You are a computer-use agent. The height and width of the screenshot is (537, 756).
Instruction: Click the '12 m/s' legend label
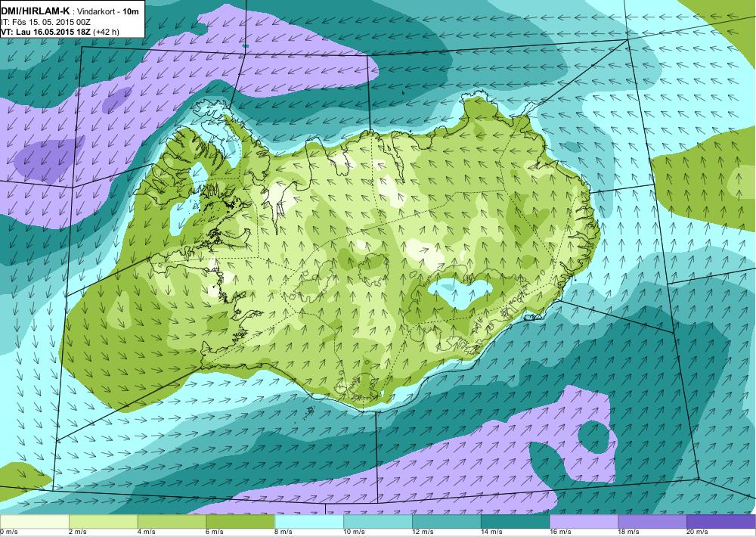tap(423, 532)
